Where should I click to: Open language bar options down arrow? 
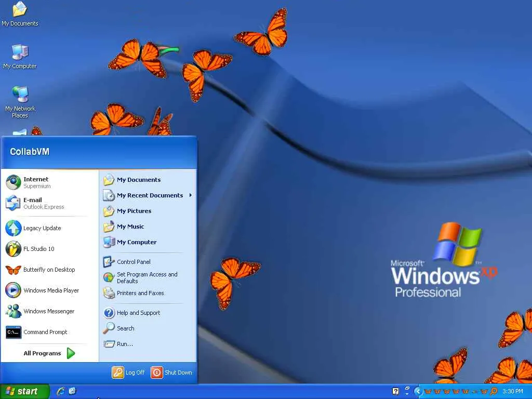coord(407,394)
